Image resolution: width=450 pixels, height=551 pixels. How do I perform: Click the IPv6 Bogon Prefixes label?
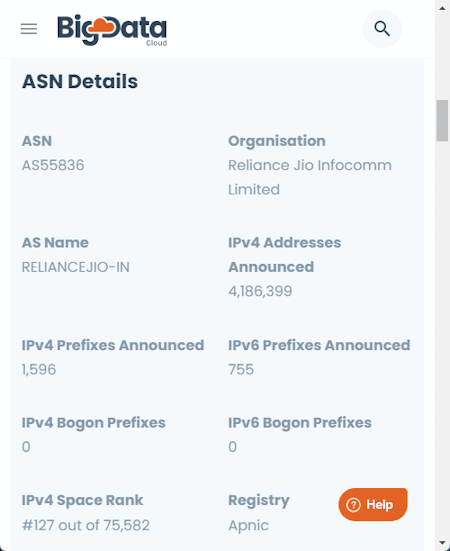click(300, 423)
